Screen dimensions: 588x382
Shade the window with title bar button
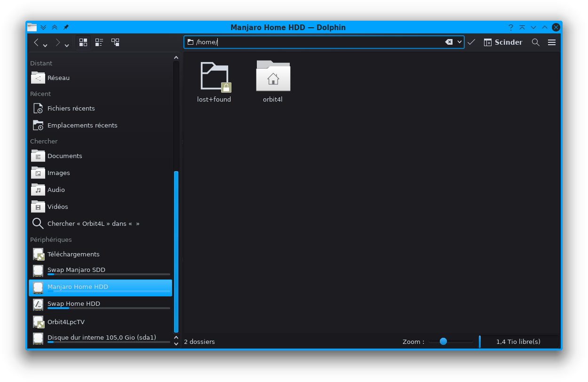coord(522,27)
